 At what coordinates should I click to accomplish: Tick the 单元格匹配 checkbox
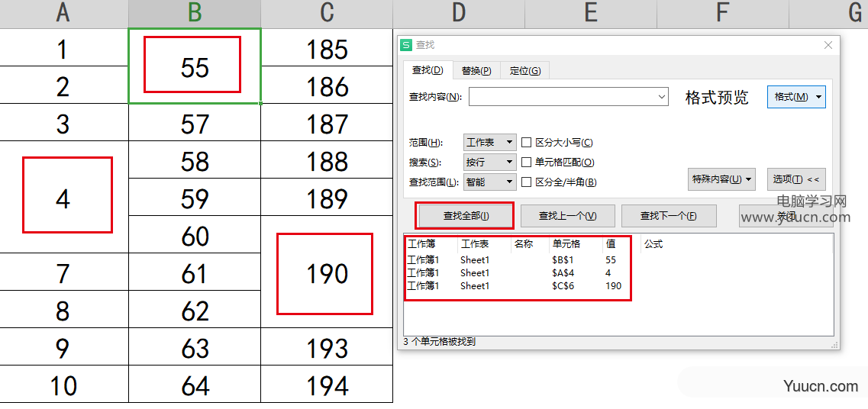[526, 162]
